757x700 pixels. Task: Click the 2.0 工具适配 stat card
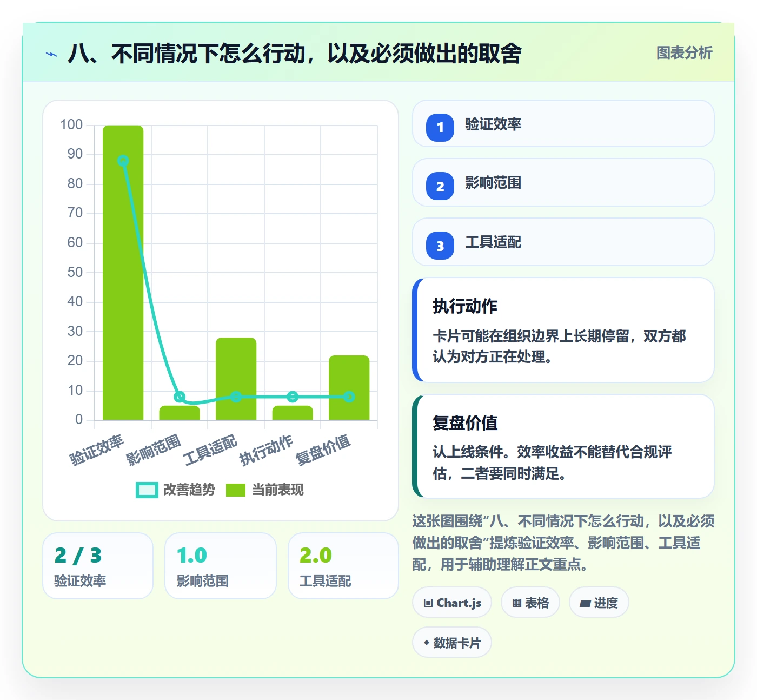tap(343, 566)
